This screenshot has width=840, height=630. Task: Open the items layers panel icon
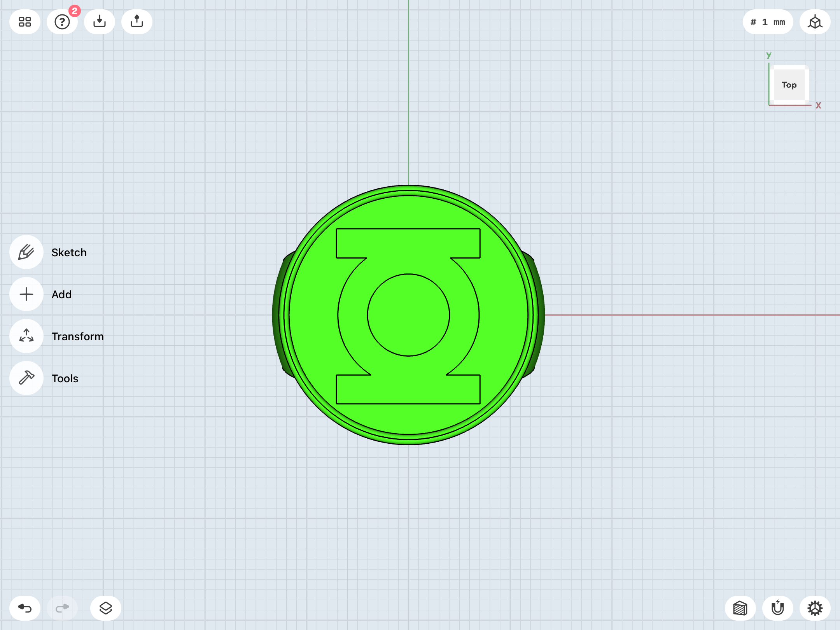click(106, 608)
